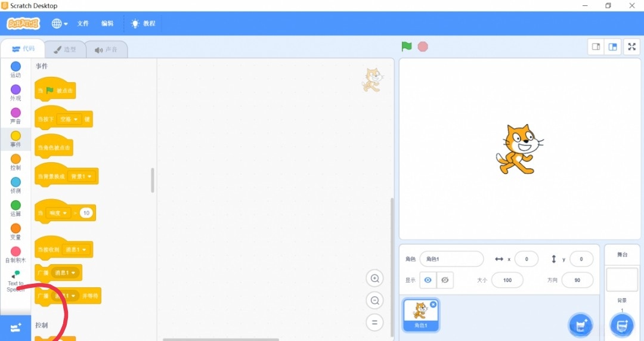This screenshot has height=341, width=644.
Task: Click the green flag to run
Action: [x=407, y=46]
